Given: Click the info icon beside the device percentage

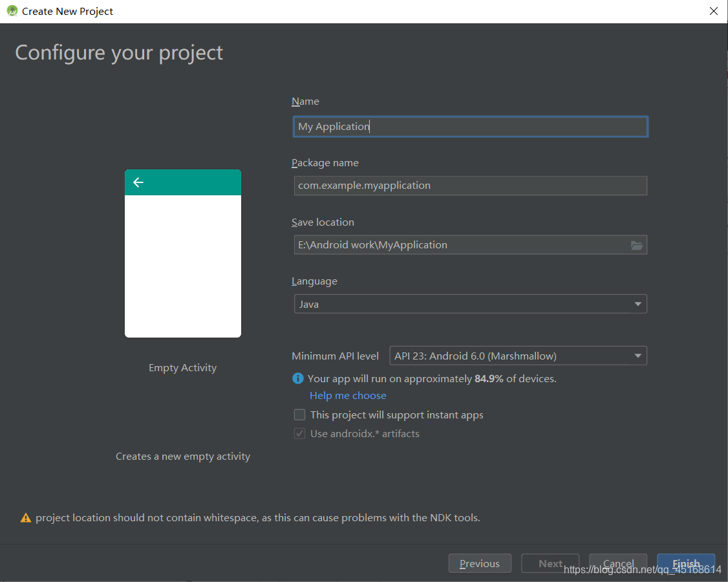Looking at the screenshot, I should (x=298, y=378).
